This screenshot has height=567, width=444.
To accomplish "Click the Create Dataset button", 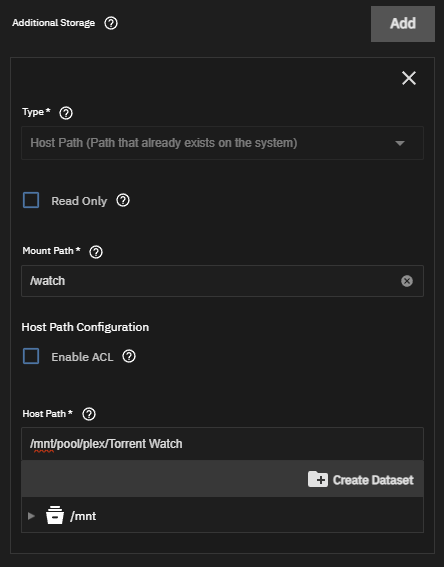I will 361,480.
